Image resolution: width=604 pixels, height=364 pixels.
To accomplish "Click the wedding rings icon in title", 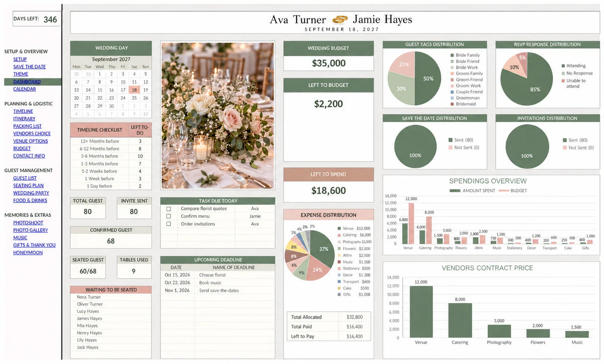I will click(340, 20).
